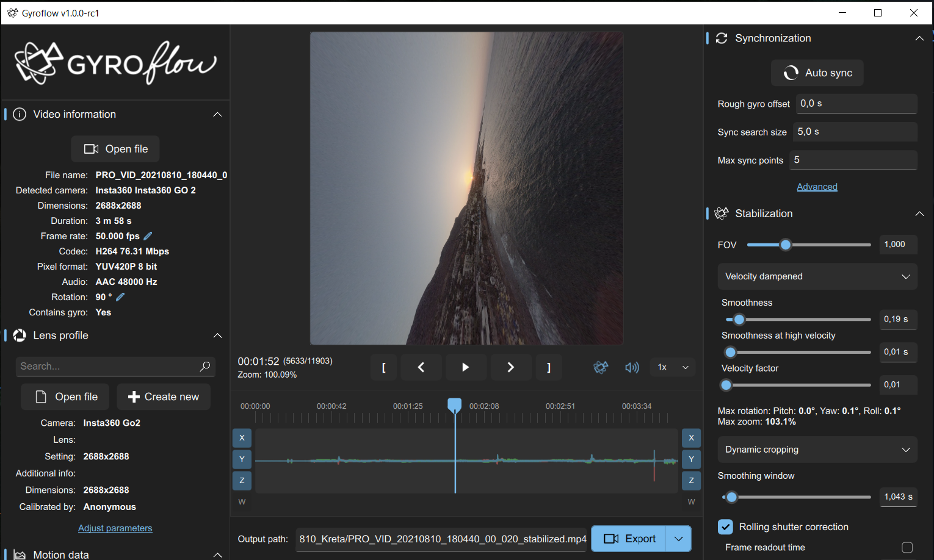Open Adjust parameters for the lens profile
Screen dimensions: 934x560
(115, 528)
